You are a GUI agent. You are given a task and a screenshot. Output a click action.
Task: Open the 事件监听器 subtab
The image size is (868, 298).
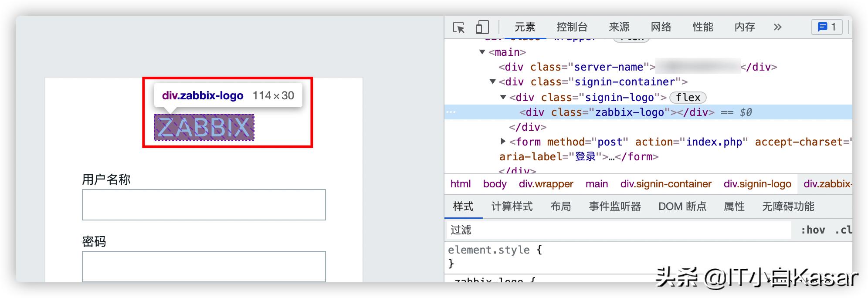pos(615,207)
